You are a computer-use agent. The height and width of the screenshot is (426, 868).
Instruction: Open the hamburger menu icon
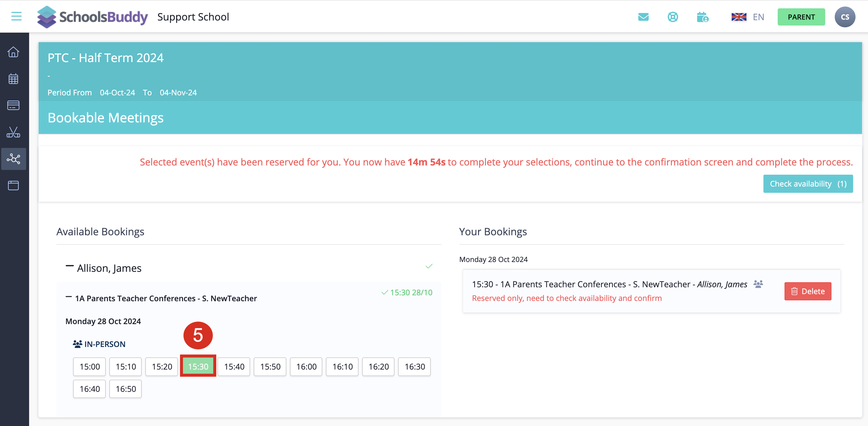click(16, 16)
